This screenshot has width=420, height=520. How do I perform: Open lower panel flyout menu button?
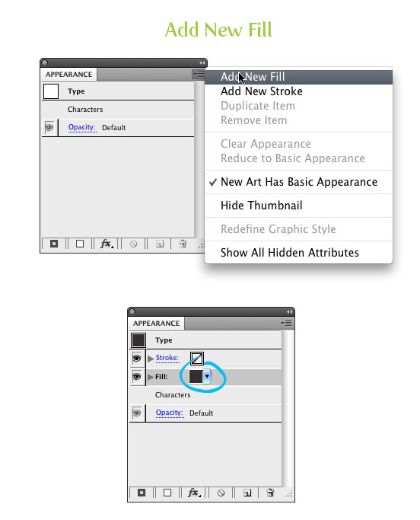(286, 323)
